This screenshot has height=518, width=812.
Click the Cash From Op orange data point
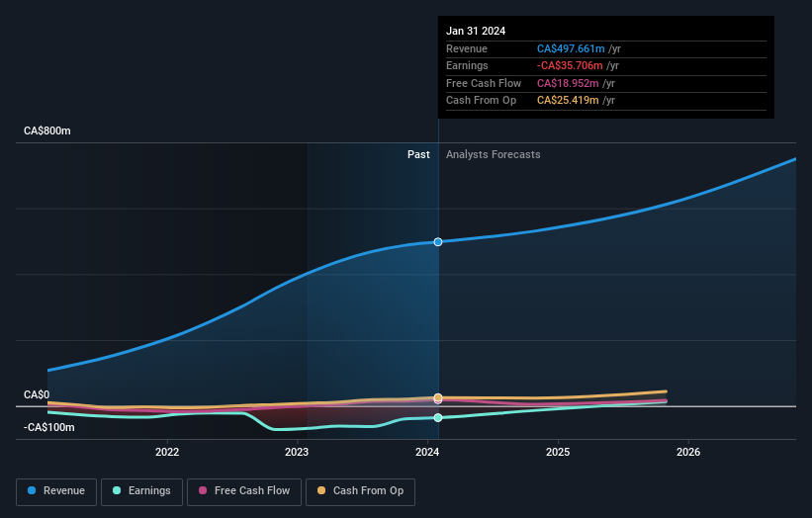click(438, 397)
